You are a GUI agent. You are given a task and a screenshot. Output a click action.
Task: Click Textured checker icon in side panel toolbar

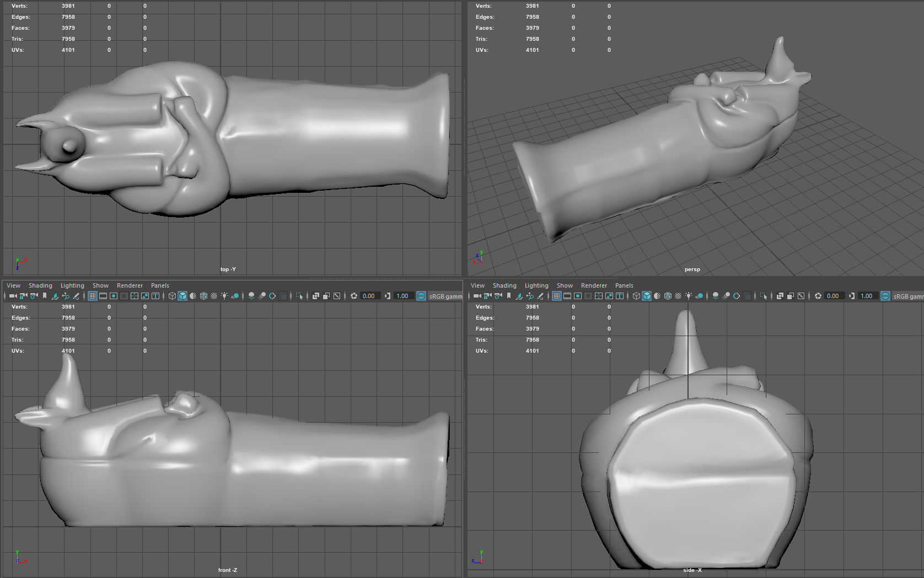[x=678, y=296]
